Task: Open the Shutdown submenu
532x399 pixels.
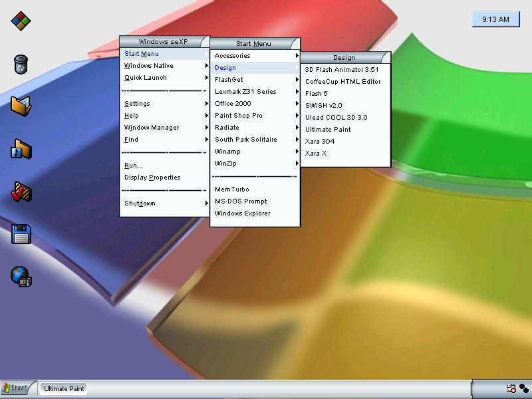Action: (164, 203)
